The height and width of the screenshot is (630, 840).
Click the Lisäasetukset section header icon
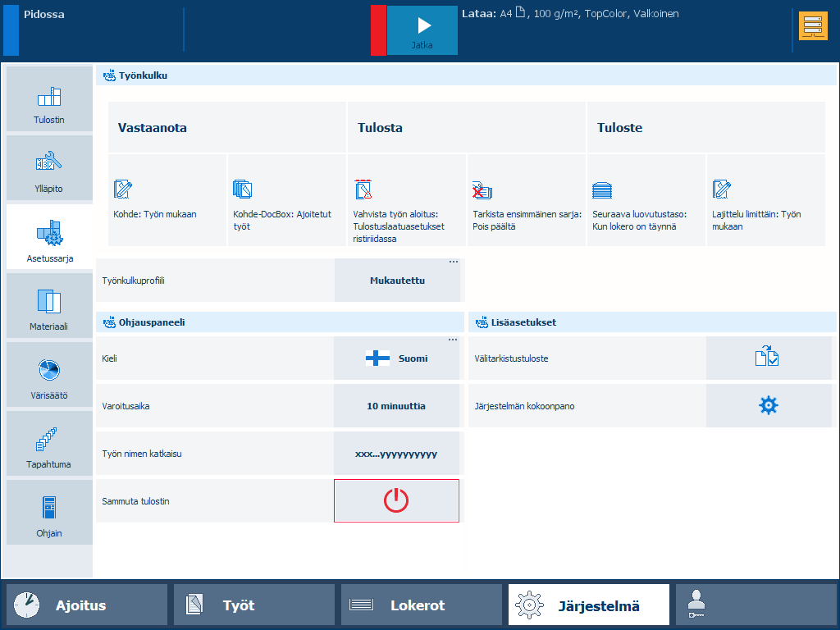[x=482, y=322]
